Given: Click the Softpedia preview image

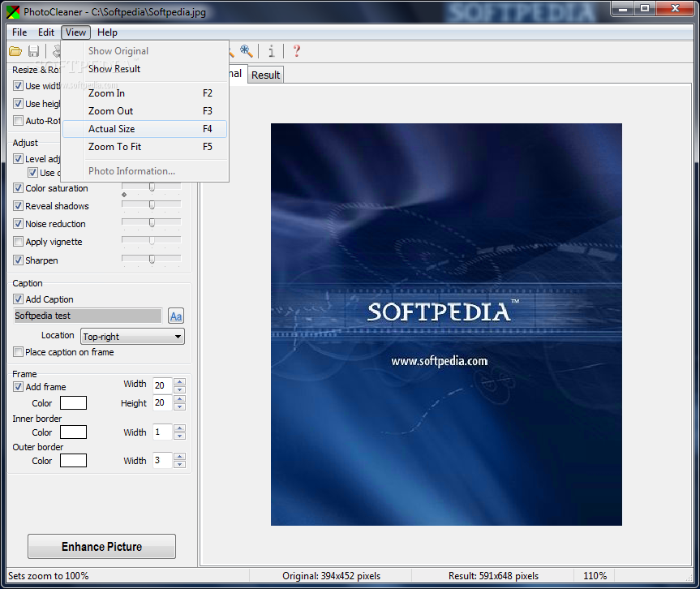Looking at the screenshot, I should [x=446, y=325].
